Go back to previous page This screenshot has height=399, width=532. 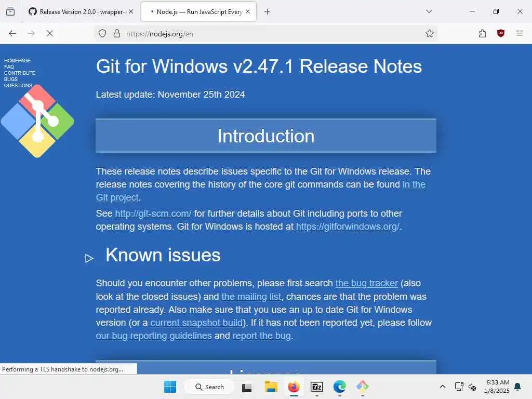pyautogui.click(x=12, y=33)
